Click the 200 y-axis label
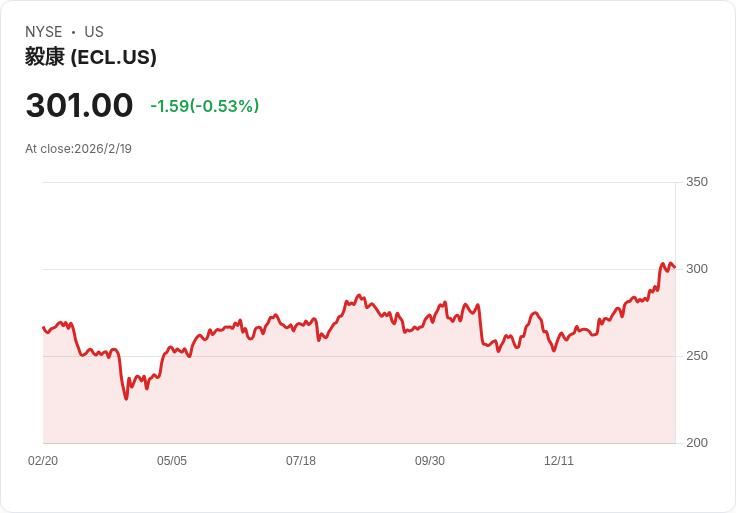Screen dimensions: 736x513 click(x=696, y=443)
